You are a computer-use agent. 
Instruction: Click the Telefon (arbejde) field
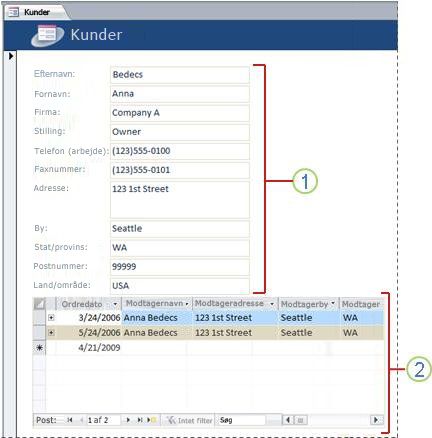coord(180,151)
